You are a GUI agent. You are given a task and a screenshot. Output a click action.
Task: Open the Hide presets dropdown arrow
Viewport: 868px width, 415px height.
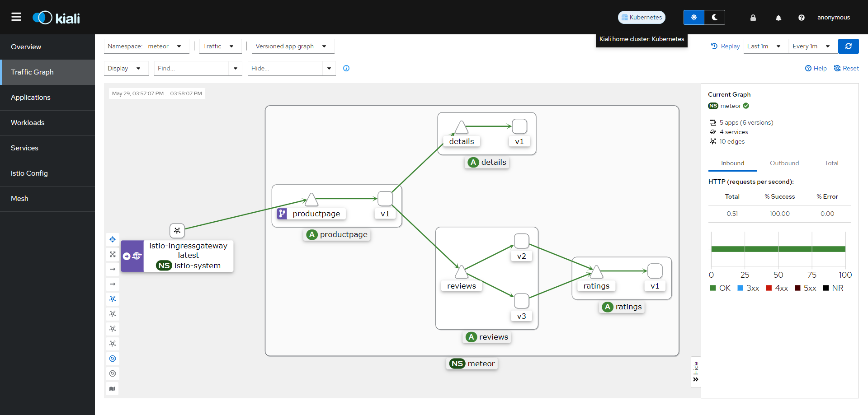(x=329, y=68)
